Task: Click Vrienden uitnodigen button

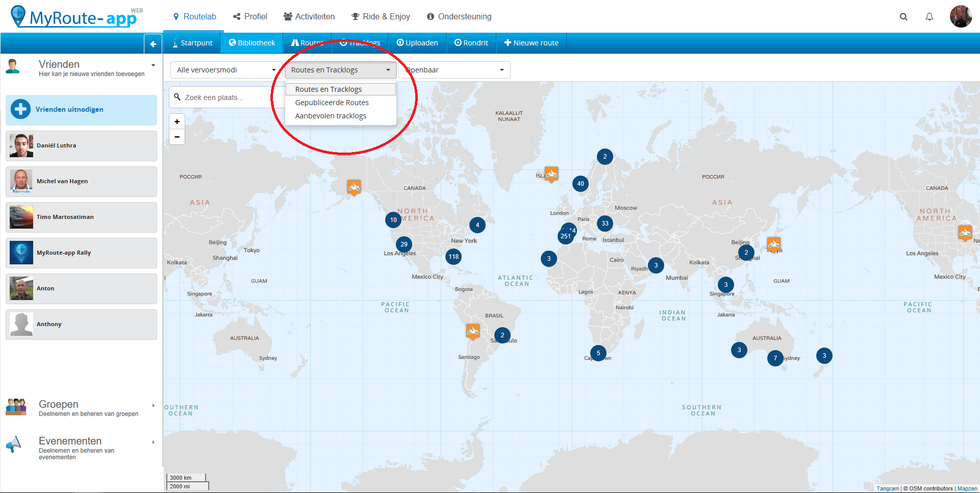Action: [82, 109]
